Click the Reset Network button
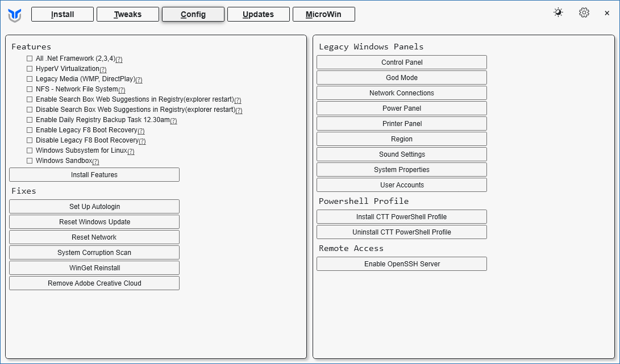This screenshot has height=364, width=620. (x=94, y=237)
